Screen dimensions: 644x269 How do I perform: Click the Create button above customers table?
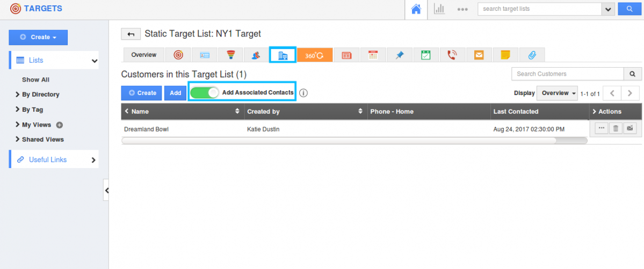142,93
